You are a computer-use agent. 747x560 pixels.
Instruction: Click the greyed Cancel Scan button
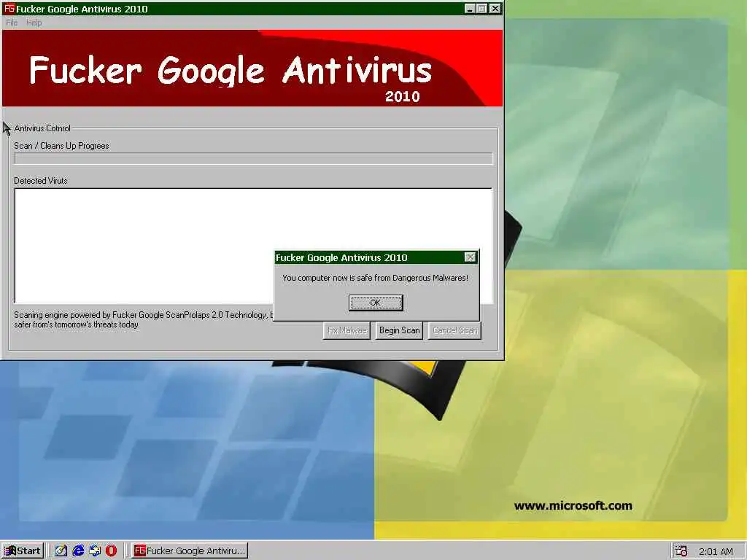[x=455, y=330]
